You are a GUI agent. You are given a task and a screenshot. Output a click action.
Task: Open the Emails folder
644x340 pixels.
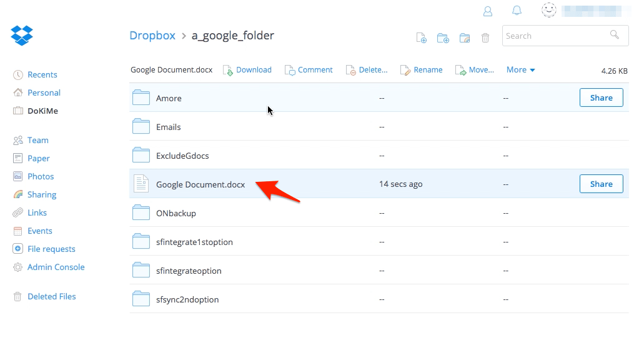169,127
